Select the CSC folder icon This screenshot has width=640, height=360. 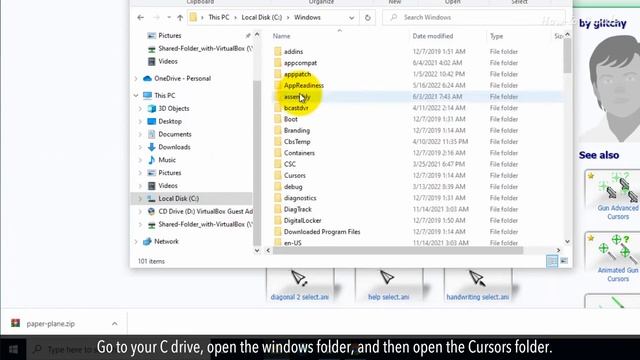tap(278, 164)
